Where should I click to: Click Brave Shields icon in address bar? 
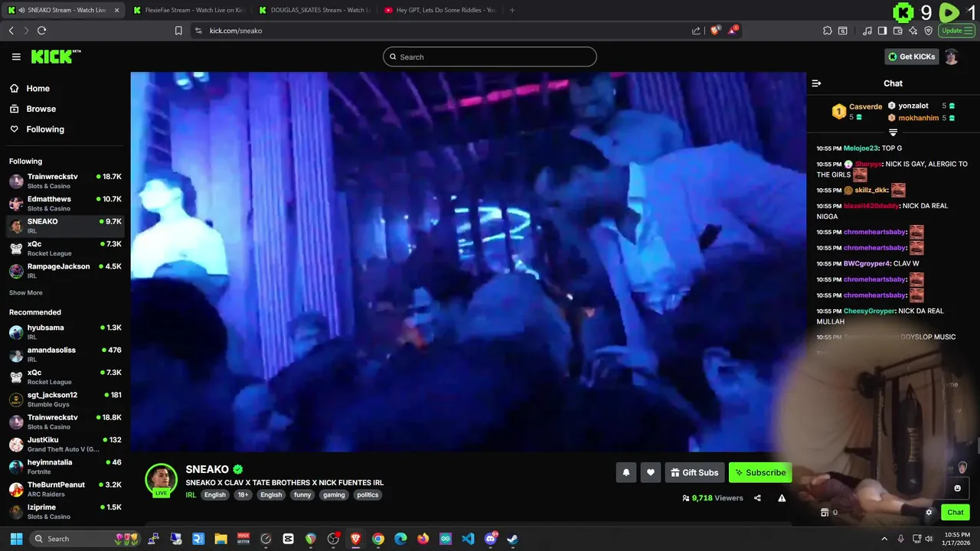[x=715, y=31]
